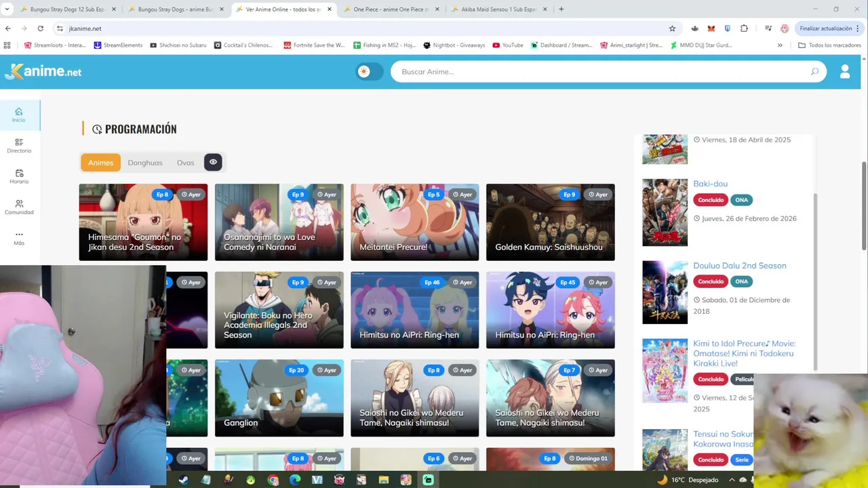Click the Concluido badge under Douluo Dalu
The height and width of the screenshot is (488, 868).
click(711, 281)
